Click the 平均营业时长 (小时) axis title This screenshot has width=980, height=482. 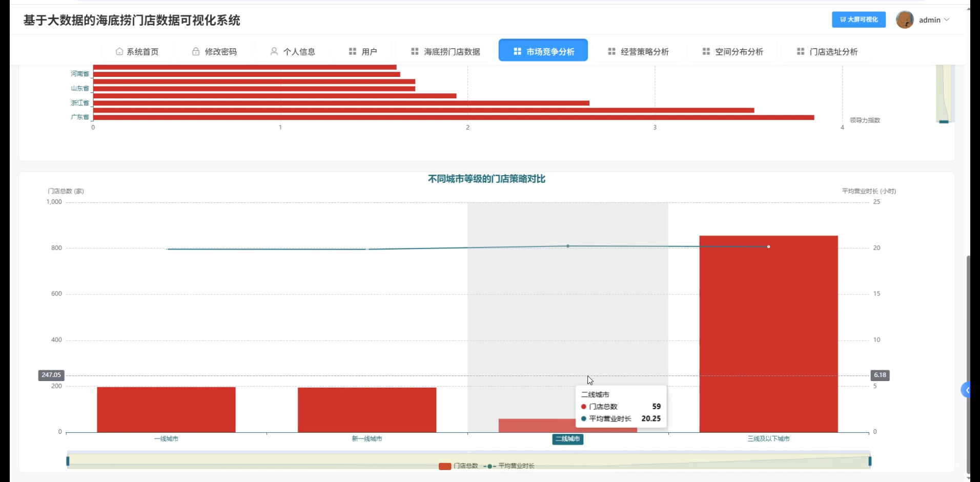pos(869,191)
